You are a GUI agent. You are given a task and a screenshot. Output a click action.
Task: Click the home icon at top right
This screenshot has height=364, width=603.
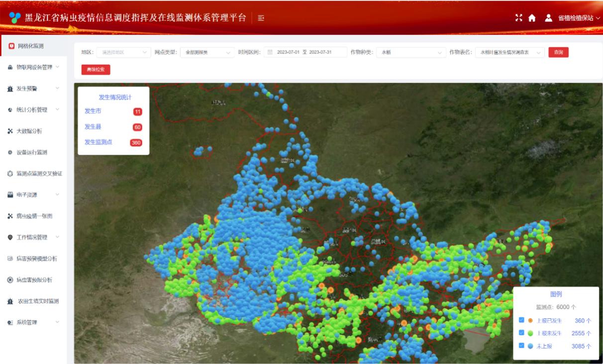click(x=532, y=17)
